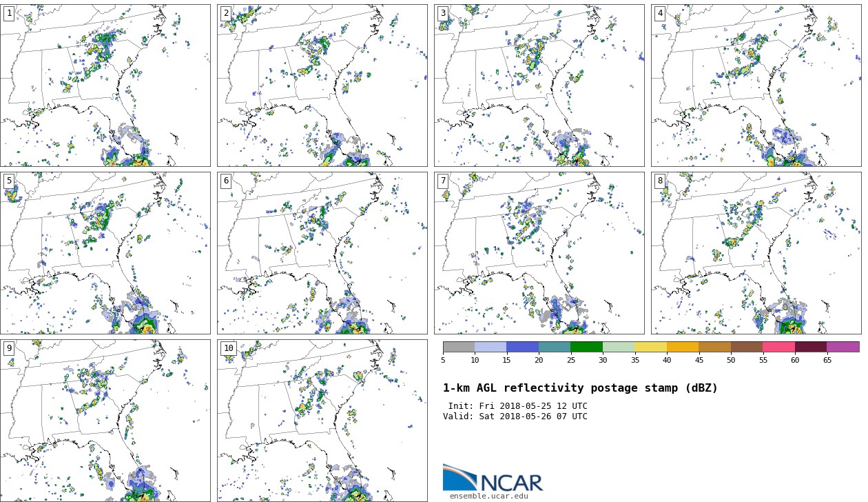This screenshot has height=502, width=868.
Task: Click the blue 15-20 dBZ swatch
Action: click(523, 347)
